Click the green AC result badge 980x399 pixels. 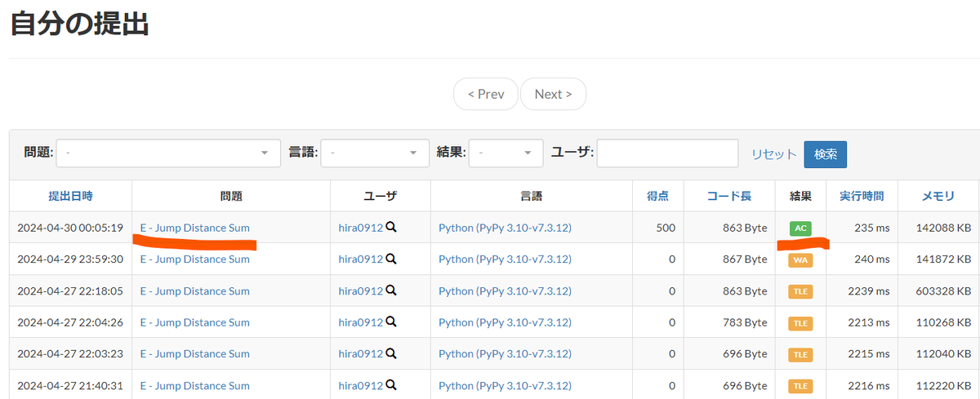pyautogui.click(x=800, y=228)
